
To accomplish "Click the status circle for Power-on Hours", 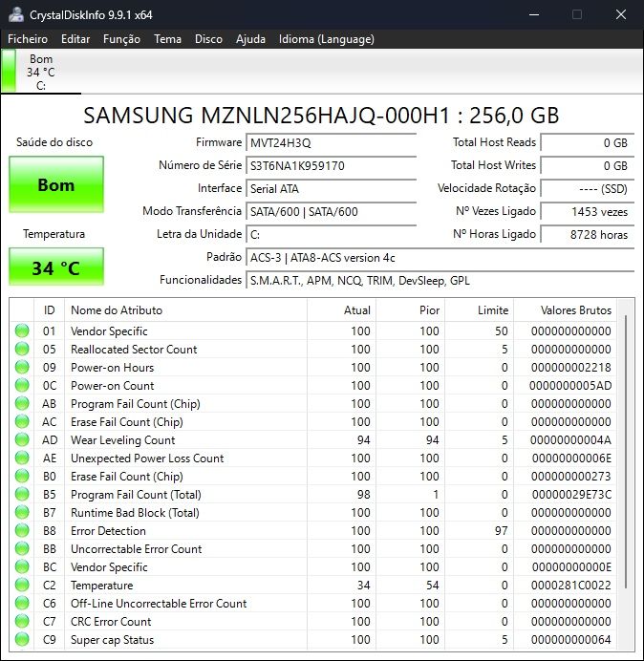I will [22, 367].
